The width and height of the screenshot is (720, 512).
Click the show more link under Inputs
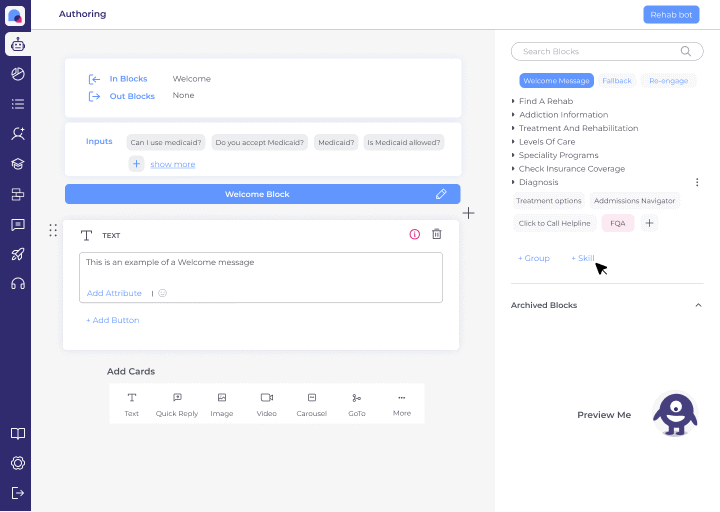coord(173,164)
